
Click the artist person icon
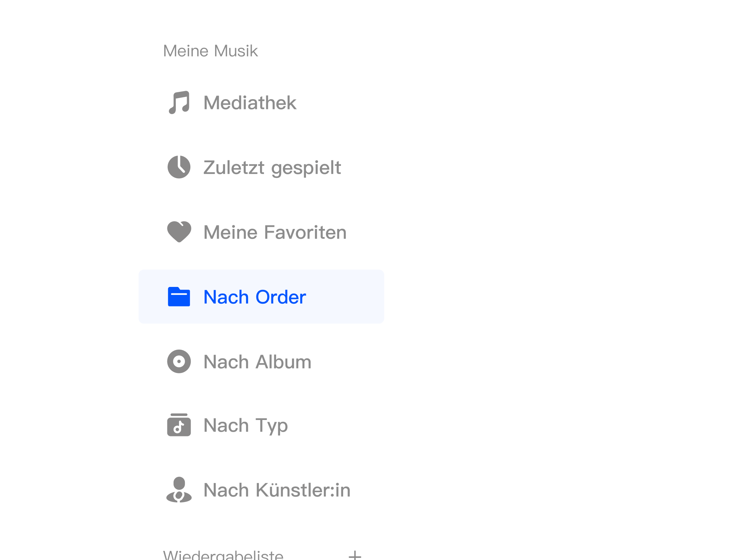[x=179, y=490]
